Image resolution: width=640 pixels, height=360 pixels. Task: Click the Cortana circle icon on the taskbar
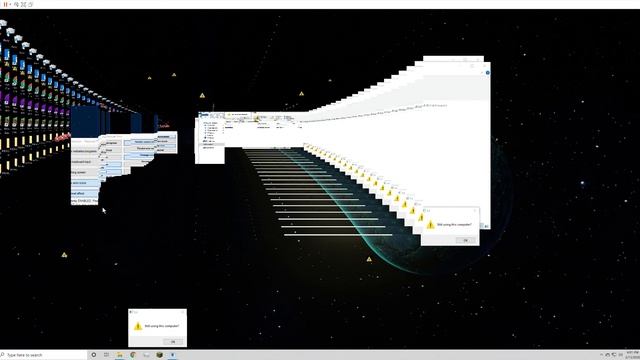93,355
